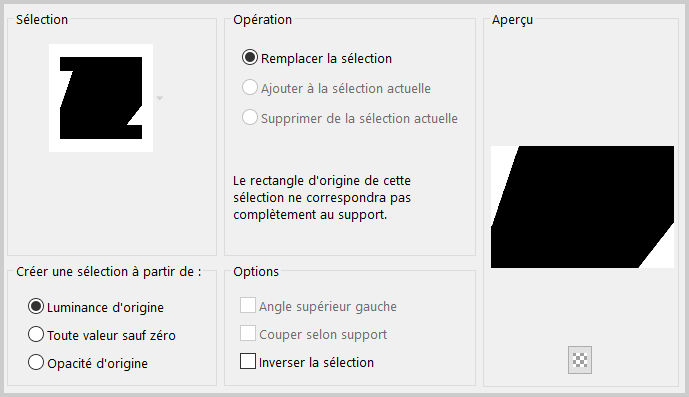The image size is (689, 397).
Task: Toggle the checkerboard transparency preview icon
Action: coord(580,360)
